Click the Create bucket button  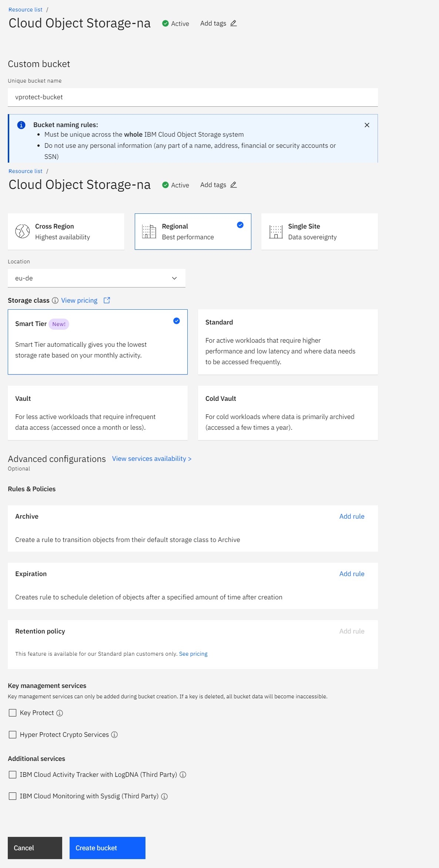pyautogui.click(x=107, y=848)
